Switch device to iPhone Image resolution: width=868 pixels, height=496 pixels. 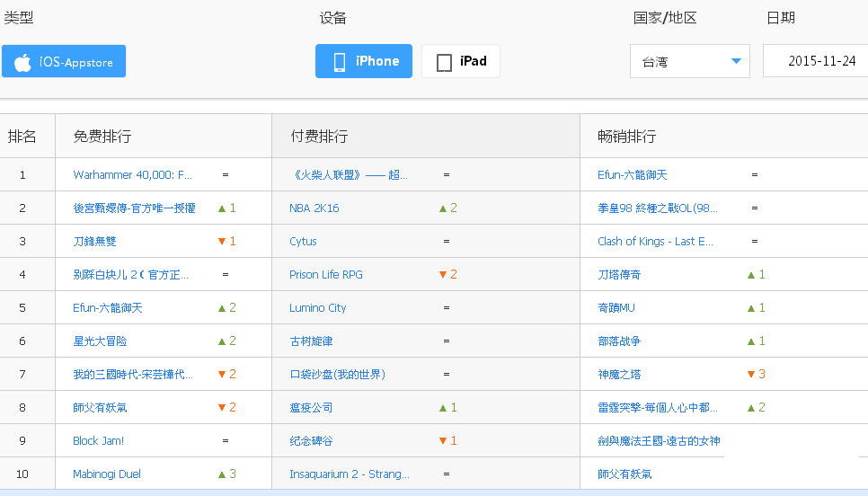pos(364,61)
